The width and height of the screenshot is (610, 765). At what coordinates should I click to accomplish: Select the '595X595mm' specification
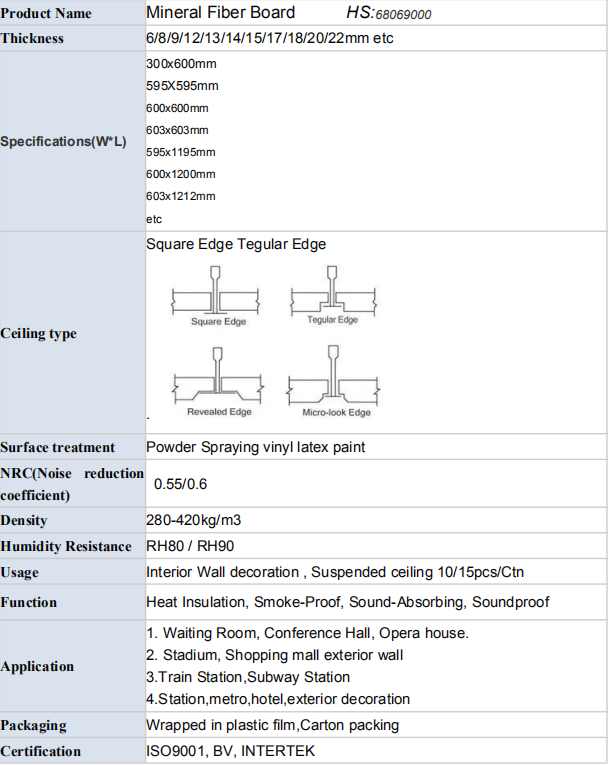pos(182,86)
